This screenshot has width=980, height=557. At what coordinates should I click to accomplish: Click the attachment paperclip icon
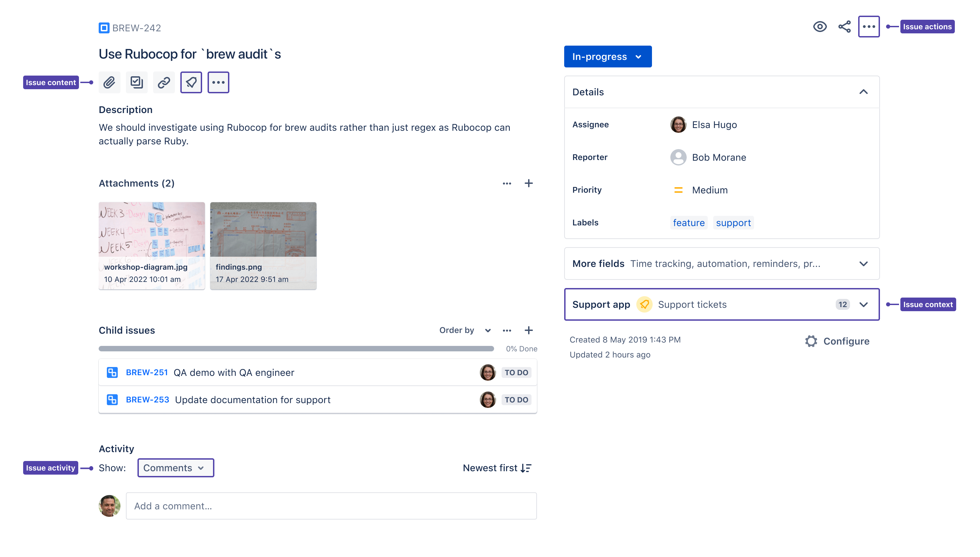110,82
